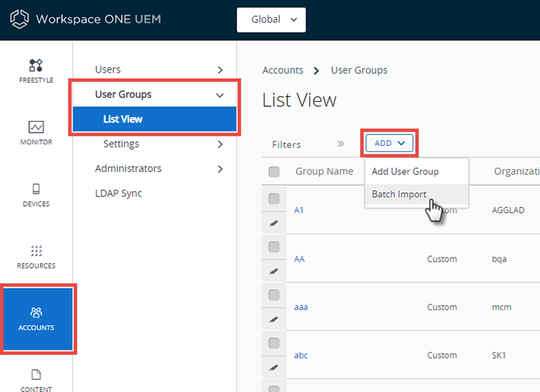Open the Global organization group dropdown
This screenshot has width=540, height=392.
271,19
